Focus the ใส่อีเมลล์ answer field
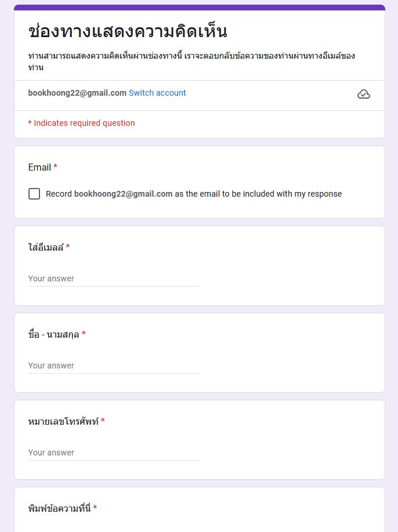 (x=114, y=278)
